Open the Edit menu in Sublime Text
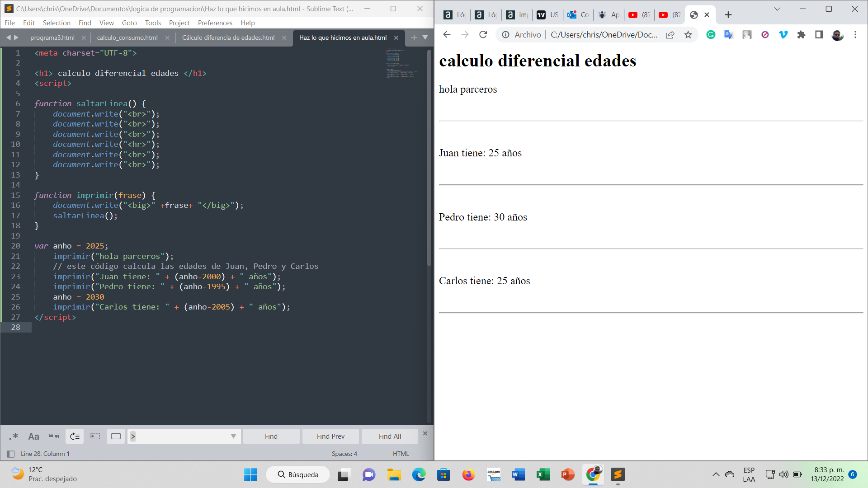 point(29,23)
